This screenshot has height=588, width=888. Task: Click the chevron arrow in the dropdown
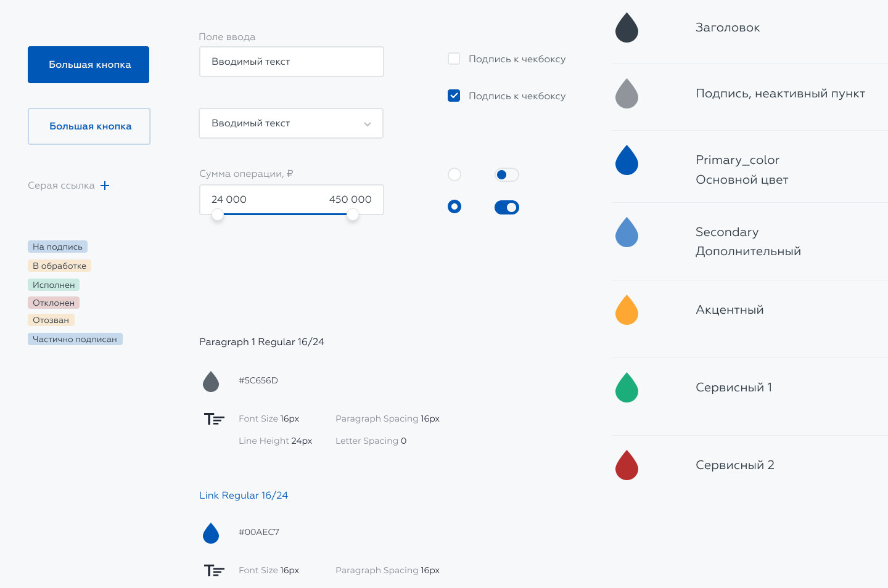[368, 124]
